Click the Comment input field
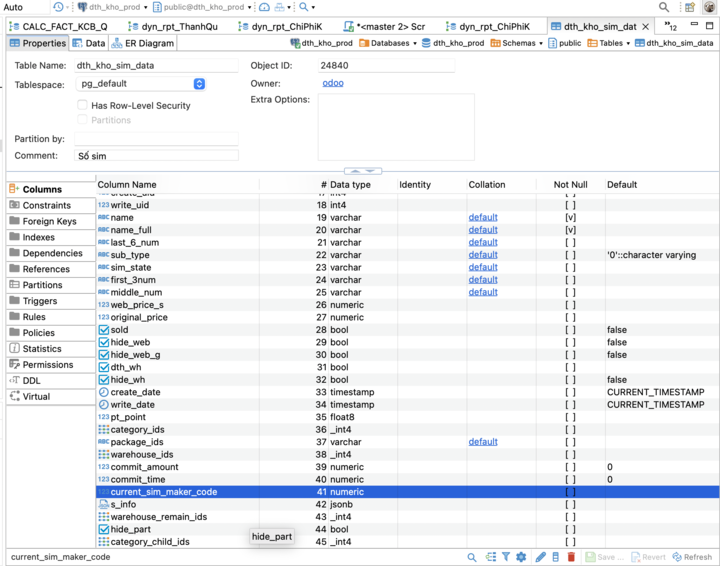 [156, 156]
